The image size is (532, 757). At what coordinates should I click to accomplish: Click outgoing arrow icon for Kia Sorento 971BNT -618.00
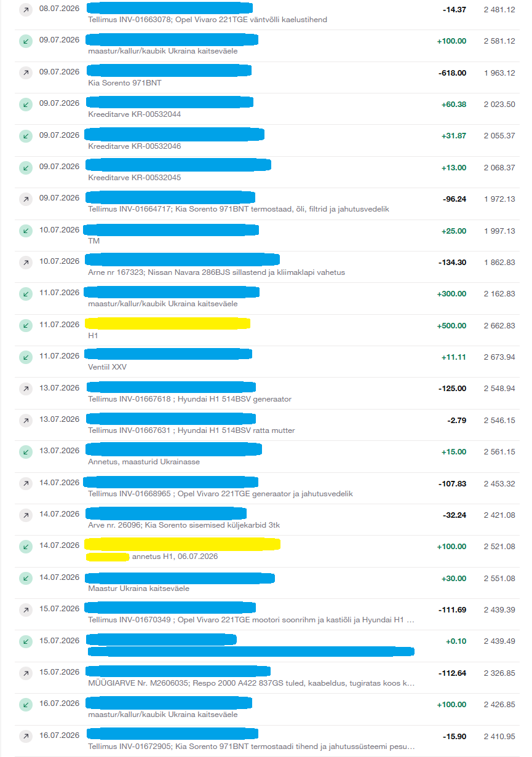(x=25, y=72)
